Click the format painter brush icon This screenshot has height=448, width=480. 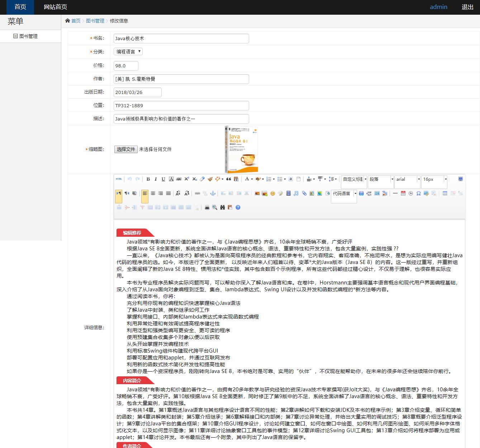click(x=210, y=179)
